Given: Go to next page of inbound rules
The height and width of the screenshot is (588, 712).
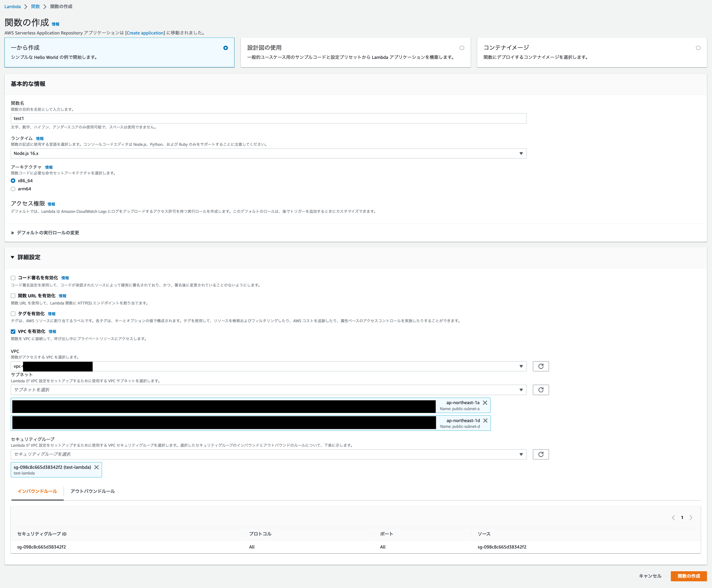Looking at the screenshot, I should click(691, 518).
